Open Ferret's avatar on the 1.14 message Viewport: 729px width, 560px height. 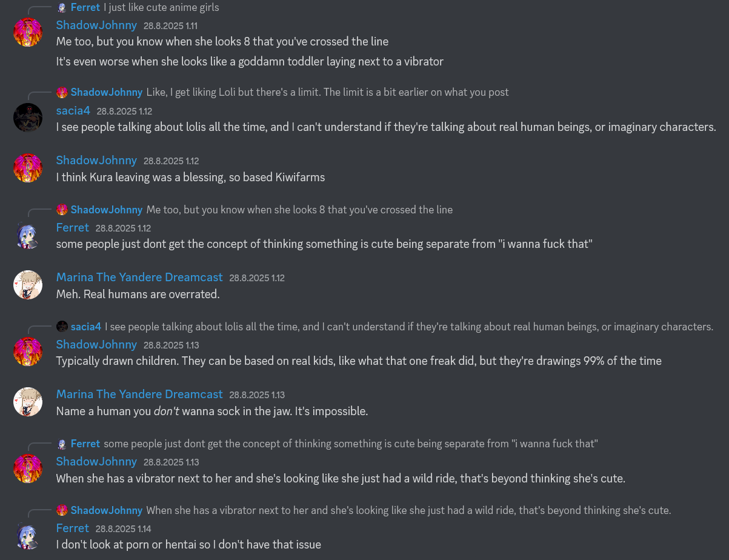(28, 535)
